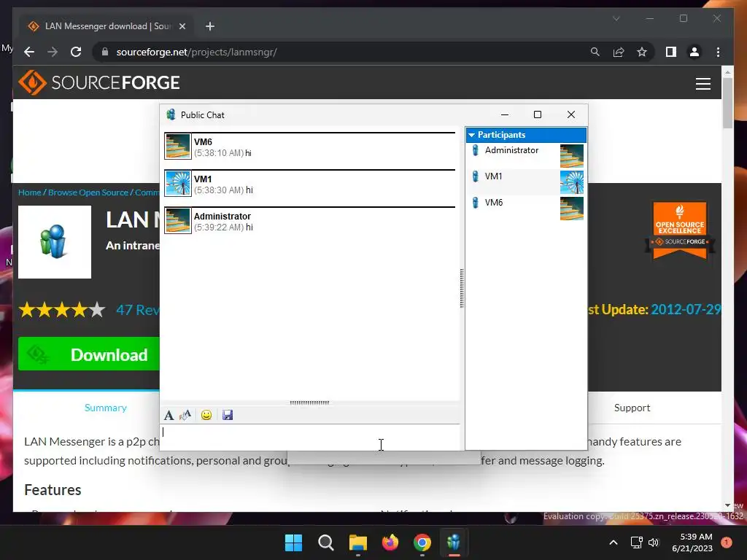Click VM6's avatar in Participants panel
The width and height of the screenshot is (747, 560).
pyautogui.click(x=572, y=208)
